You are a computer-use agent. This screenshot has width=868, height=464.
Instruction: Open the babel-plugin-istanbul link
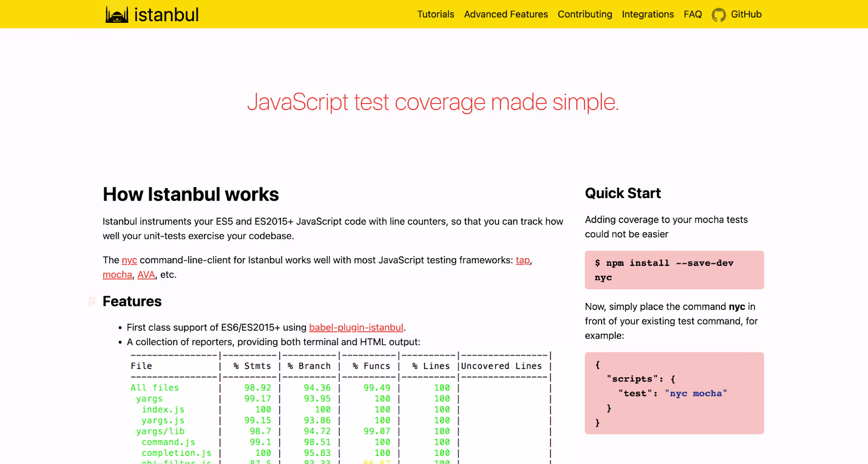356,327
